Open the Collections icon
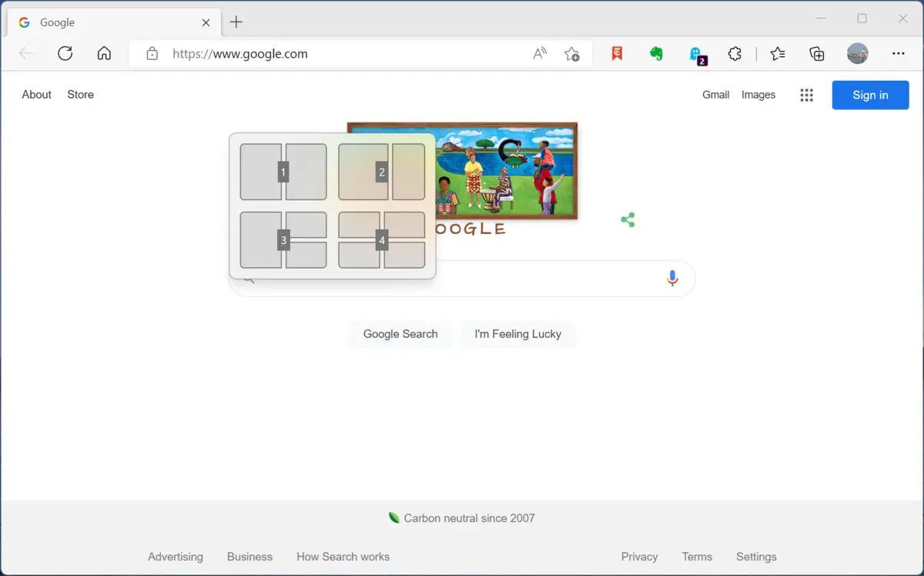This screenshot has width=924, height=576. coord(817,53)
